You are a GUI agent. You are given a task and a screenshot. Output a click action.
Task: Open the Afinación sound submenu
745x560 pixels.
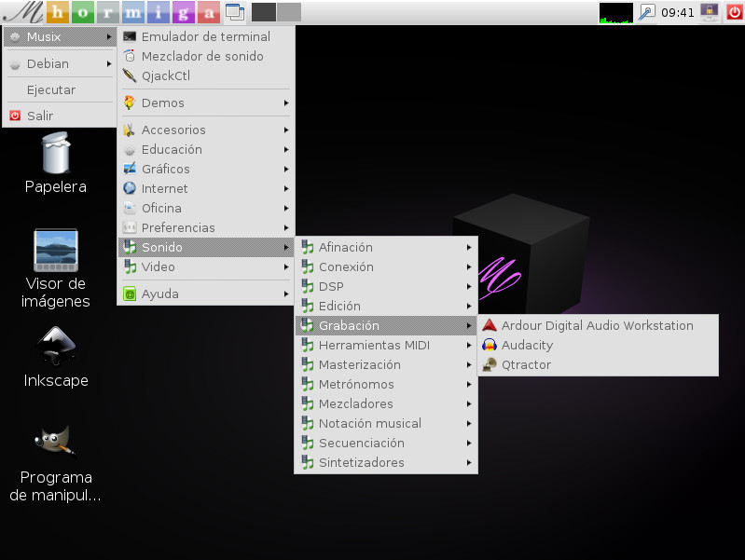(386, 247)
